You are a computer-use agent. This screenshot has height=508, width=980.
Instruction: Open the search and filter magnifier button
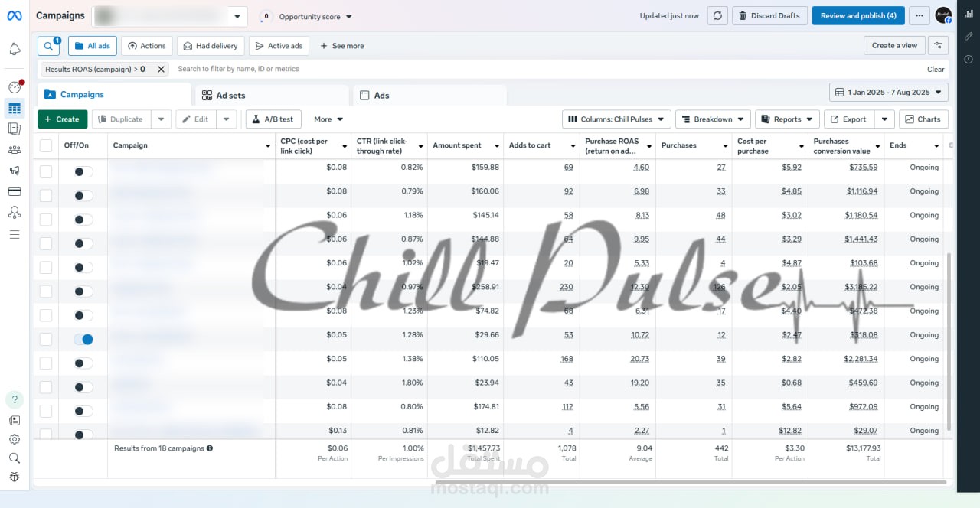point(48,46)
